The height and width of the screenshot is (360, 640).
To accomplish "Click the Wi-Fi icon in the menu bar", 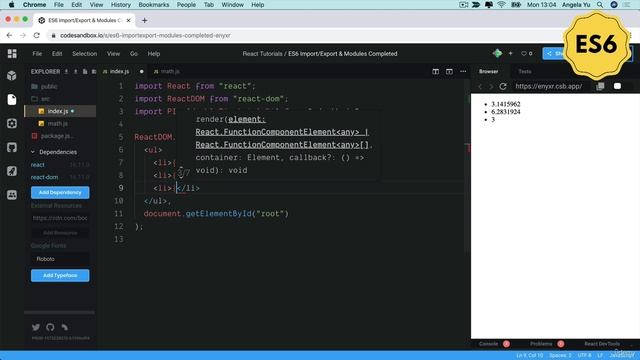I will click(502, 5).
